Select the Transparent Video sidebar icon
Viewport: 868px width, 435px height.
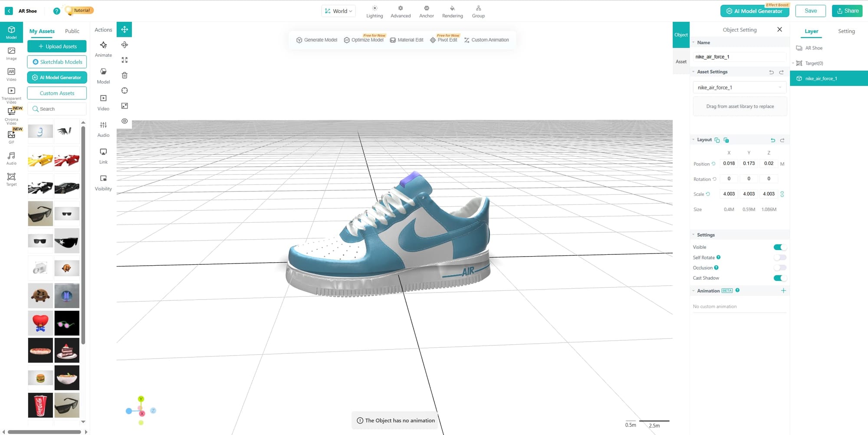pyautogui.click(x=11, y=96)
